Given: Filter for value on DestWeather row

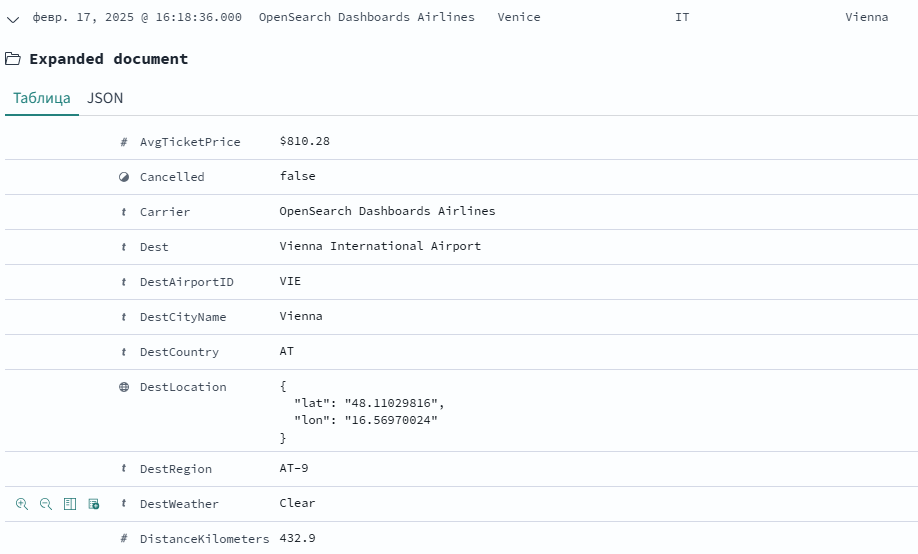Looking at the screenshot, I should point(22,504).
